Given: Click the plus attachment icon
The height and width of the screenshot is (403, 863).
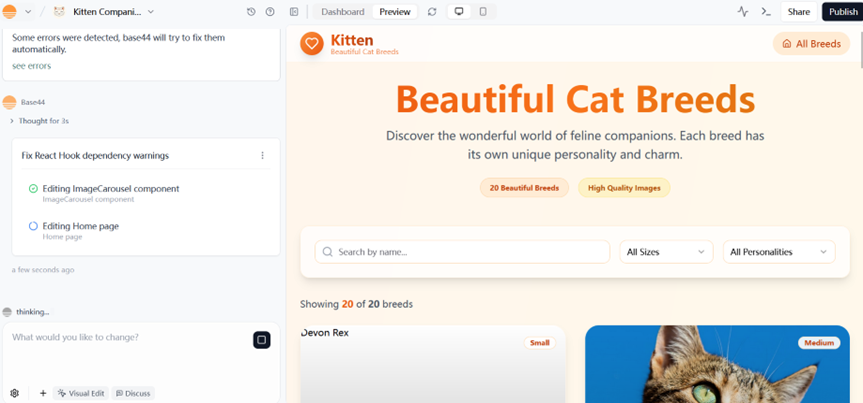Looking at the screenshot, I should coord(43,393).
